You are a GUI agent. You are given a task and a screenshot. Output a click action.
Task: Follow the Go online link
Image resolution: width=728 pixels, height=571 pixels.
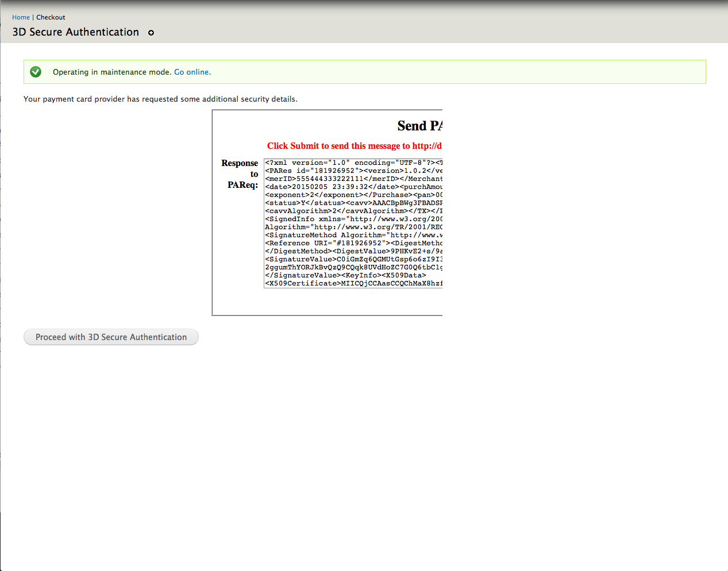pos(192,72)
